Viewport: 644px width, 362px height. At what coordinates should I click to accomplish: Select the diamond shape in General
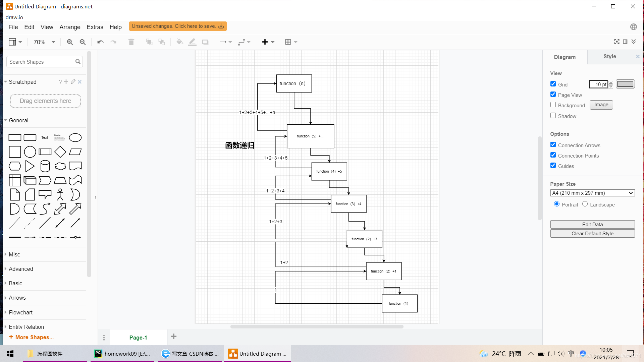point(60,152)
